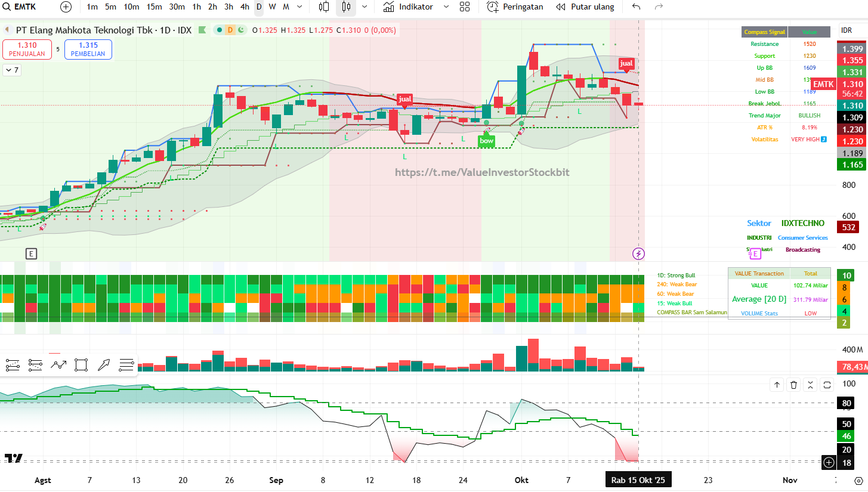Select the 15m interval
This screenshot has height=492, width=868.
pyautogui.click(x=154, y=7)
